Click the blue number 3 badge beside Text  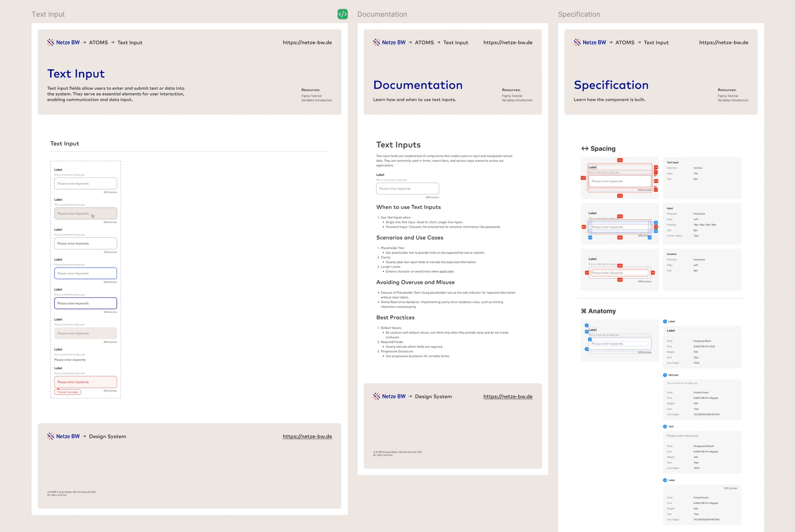pos(665,426)
